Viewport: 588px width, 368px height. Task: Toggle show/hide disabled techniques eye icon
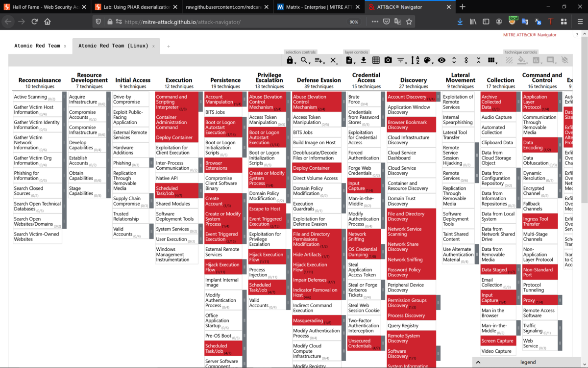click(x=441, y=60)
